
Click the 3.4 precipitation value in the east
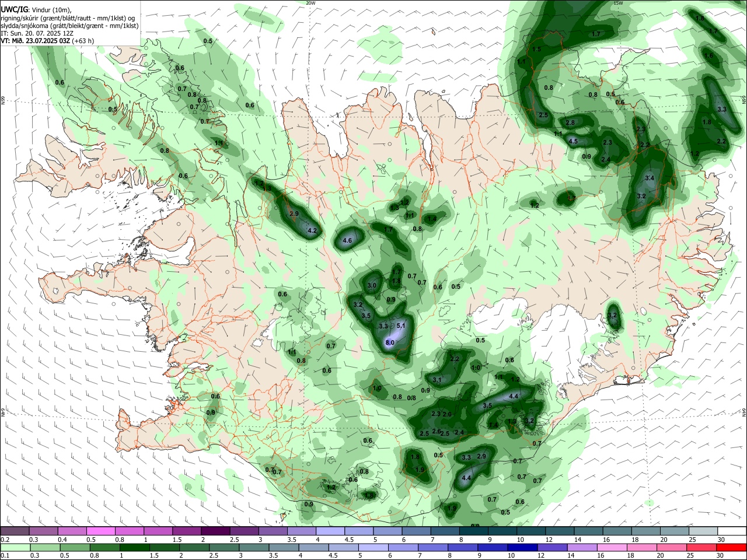pyautogui.click(x=650, y=177)
